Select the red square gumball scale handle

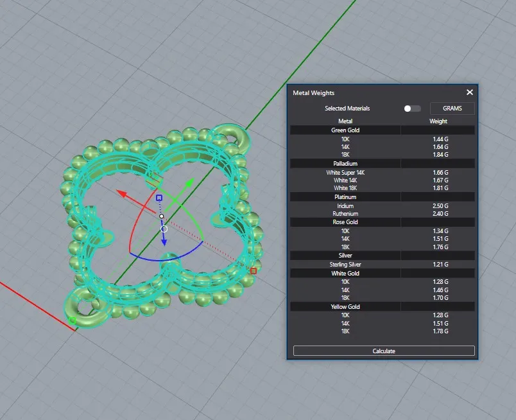tap(254, 271)
